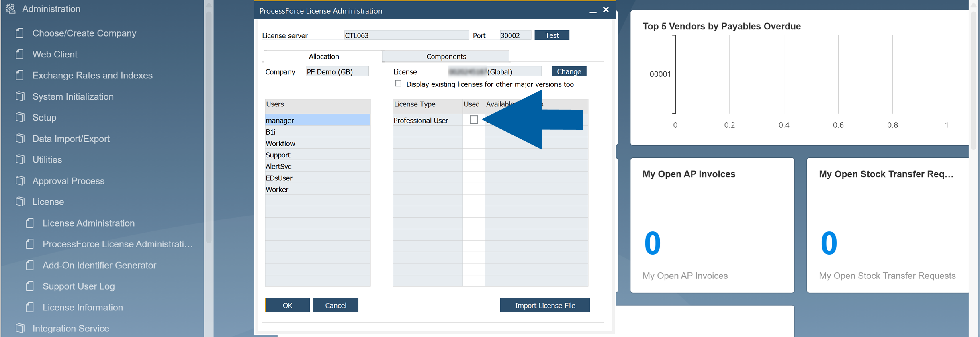Select the Support user row
The image size is (980, 337).
317,155
